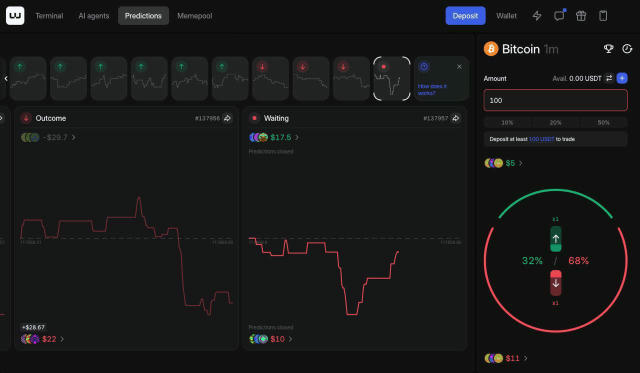Open the Bitcoin 1m market selector
Screen dimensions: 640x373
(530, 49)
